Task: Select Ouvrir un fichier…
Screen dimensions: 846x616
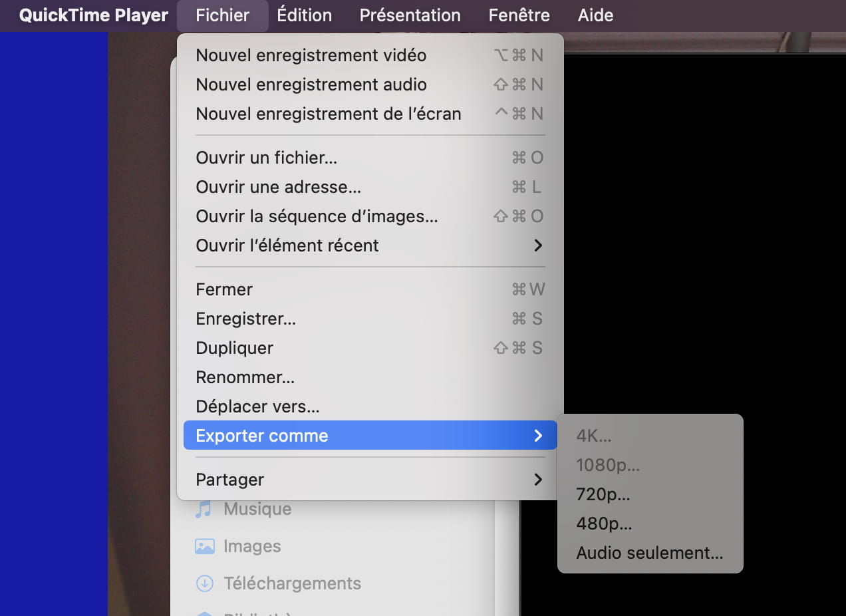Action: (370, 158)
